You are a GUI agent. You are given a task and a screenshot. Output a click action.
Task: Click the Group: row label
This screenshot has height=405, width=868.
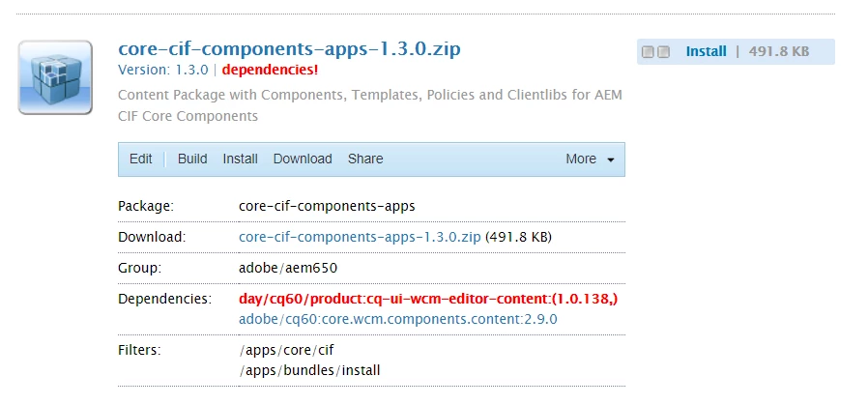(140, 269)
